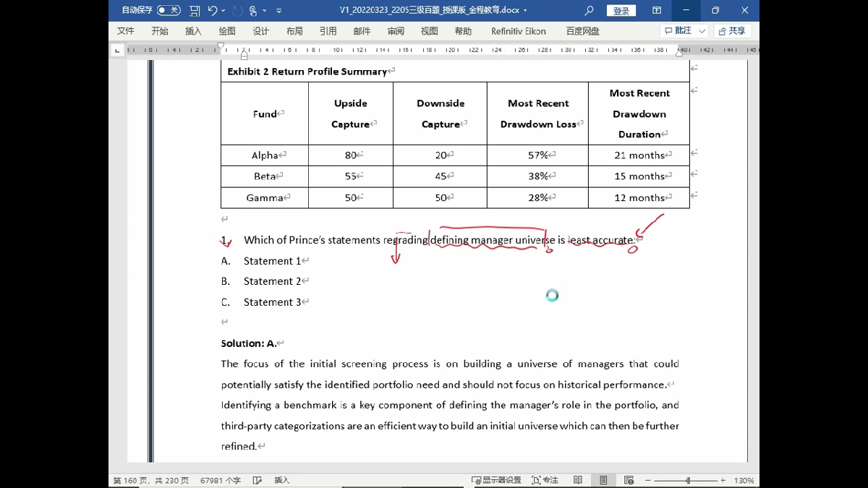Switch to Web Layout view icon

point(629,480)
